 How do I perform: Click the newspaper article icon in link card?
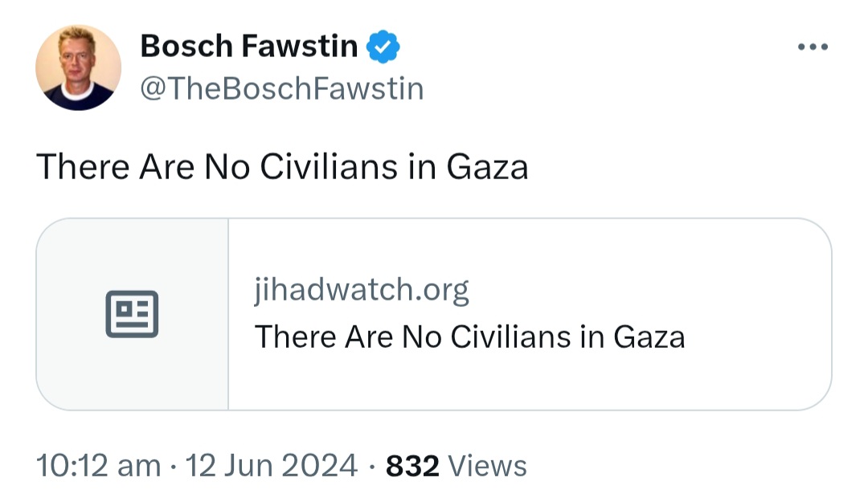coord(132,314)
